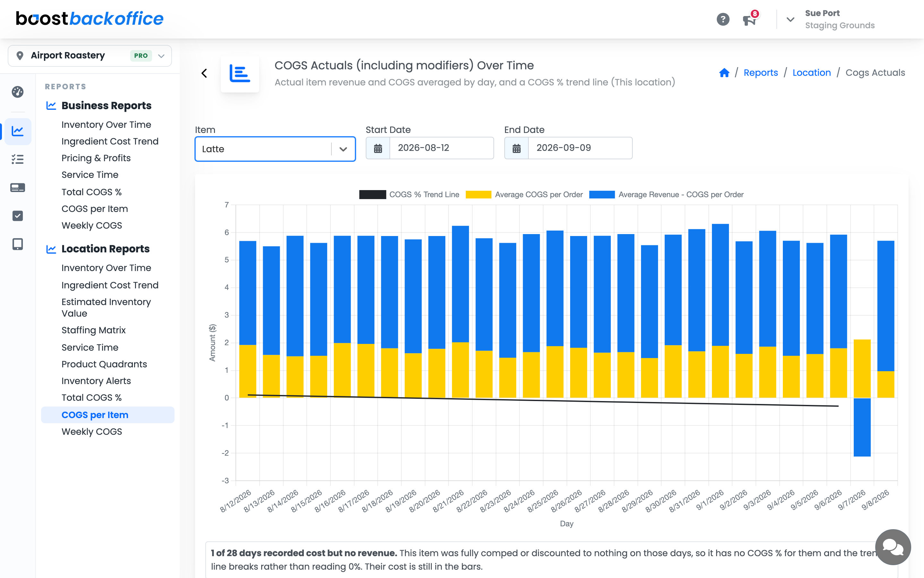Open the register card sidebar icon
This screenshot has height=578, width=924.
(x=18, y=188)
